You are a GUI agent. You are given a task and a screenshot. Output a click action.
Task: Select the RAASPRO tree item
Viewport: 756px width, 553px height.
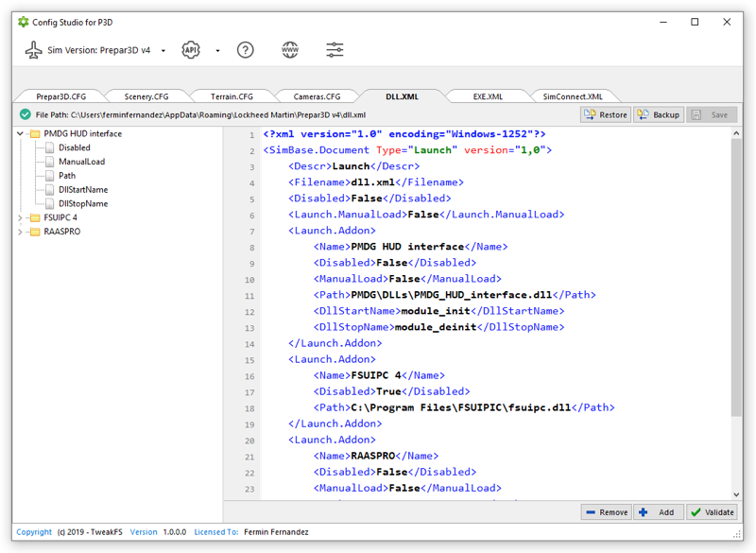[x=62, y=232]
